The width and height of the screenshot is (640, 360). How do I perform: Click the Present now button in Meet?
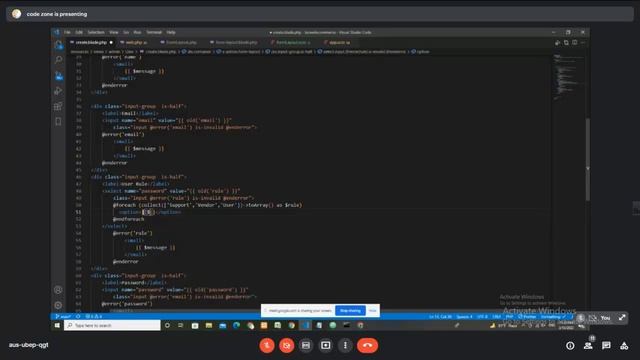tap(326, 345)
